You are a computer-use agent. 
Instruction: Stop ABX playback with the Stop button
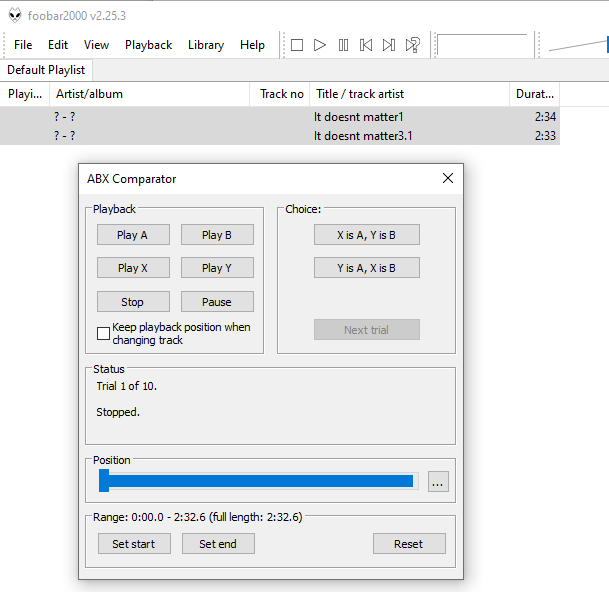pyautogui.click(x=133, y=301)
